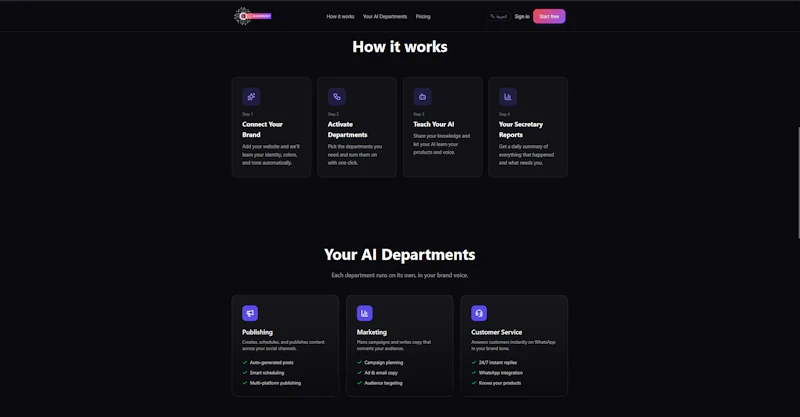The width and height of the screenshot is (800, 417).
Task: Select the Step 4 label
Action: (x=504, y=114)
